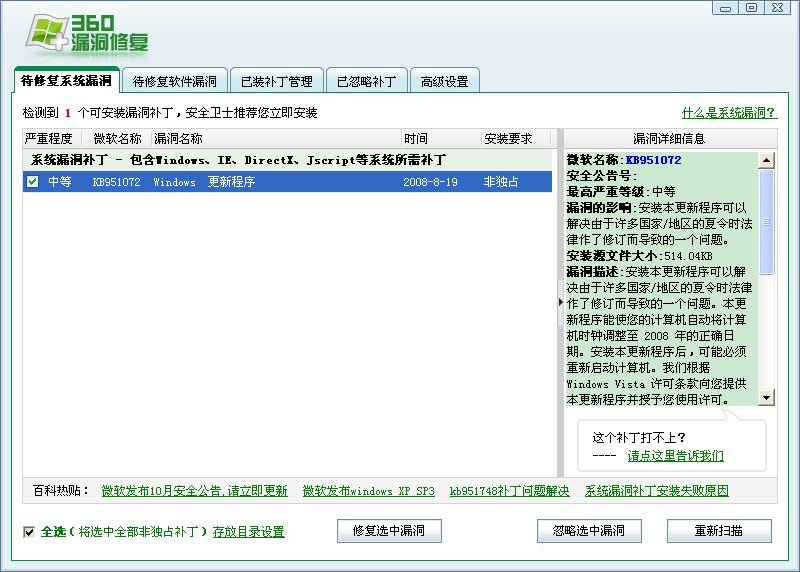Open the 待修复软件漏洞 tab
800x572 pixels.
pyautogui.click(x=174, y=81)
